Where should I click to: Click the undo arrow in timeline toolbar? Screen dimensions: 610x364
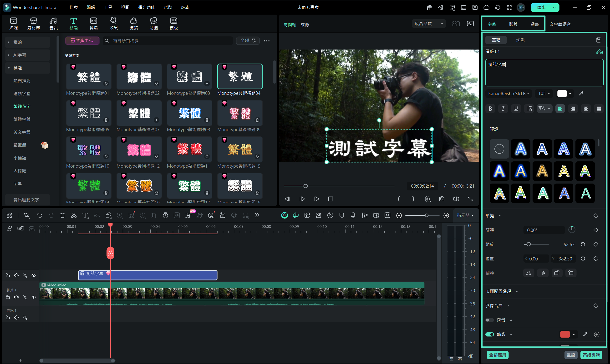(40, 215)
